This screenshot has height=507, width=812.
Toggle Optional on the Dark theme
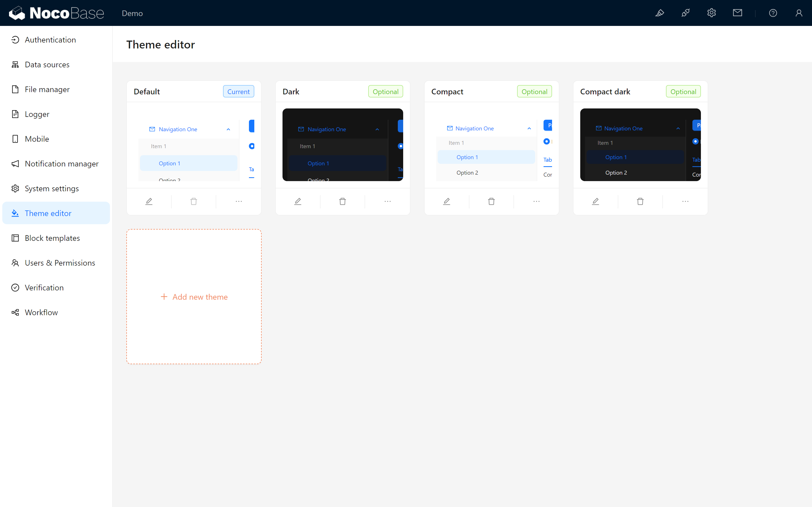[385, 91]
